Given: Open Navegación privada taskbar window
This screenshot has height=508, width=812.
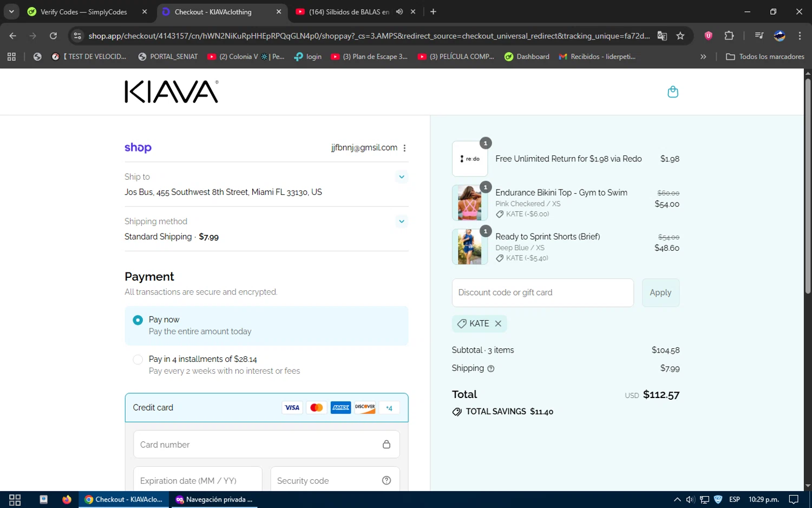Looking at the screenshot, I should pyautogui.click(x=214, y=500).
